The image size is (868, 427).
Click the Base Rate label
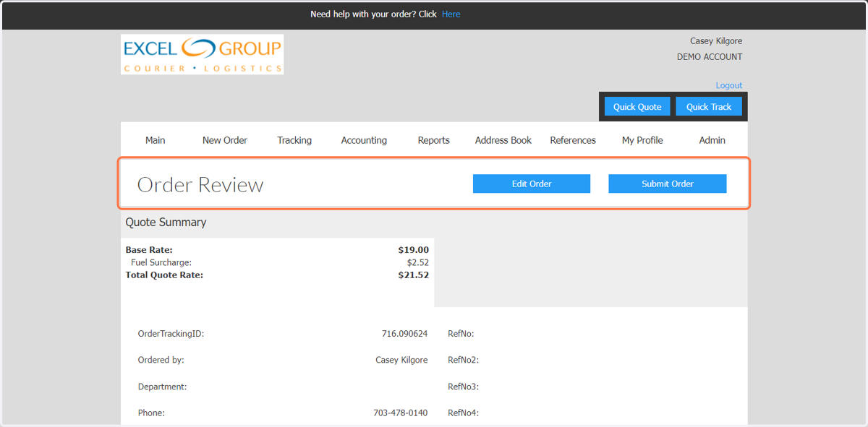click(149, 250)
